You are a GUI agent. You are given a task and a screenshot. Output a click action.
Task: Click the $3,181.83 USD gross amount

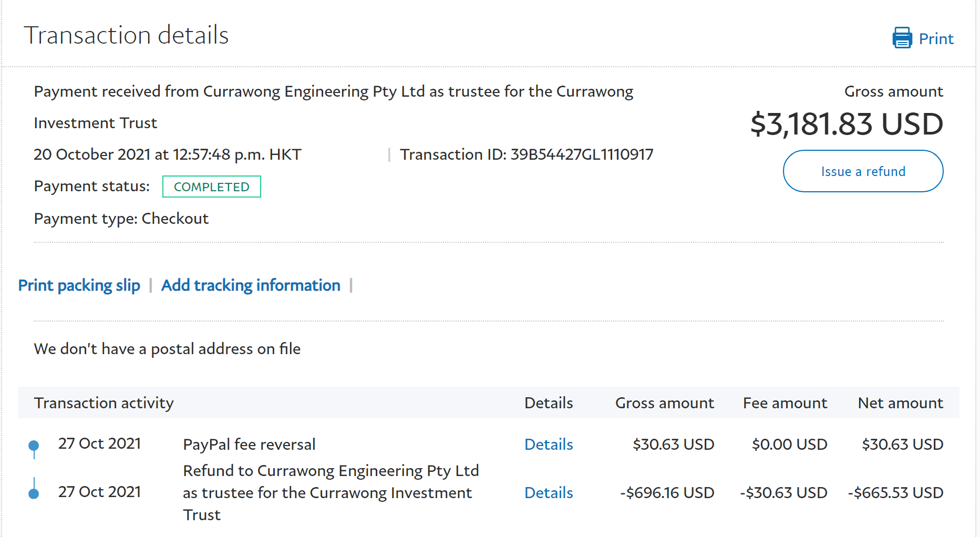(x=847, y=124)
